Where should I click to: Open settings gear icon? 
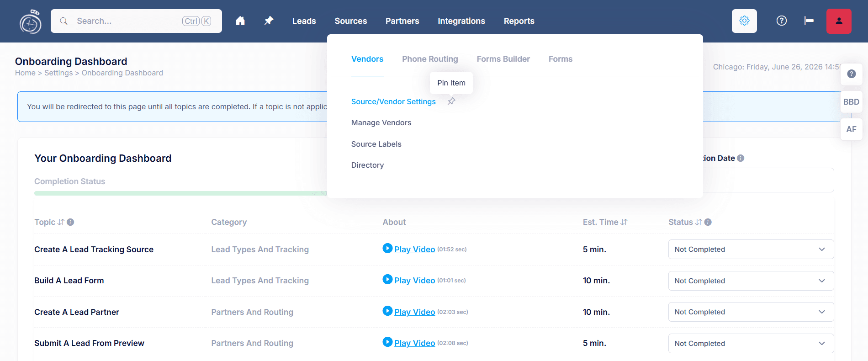[x=744, y=21]
